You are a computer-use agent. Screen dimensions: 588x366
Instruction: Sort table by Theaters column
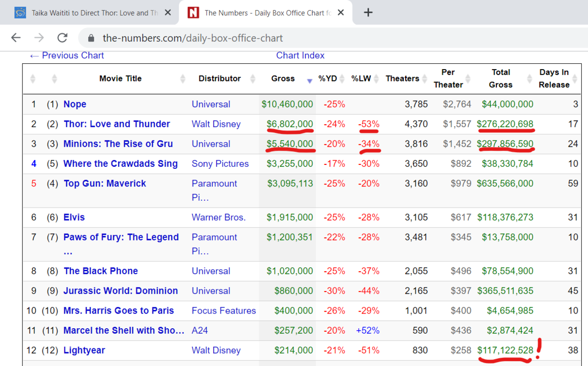pyautogui.click(x=402, y=78)
